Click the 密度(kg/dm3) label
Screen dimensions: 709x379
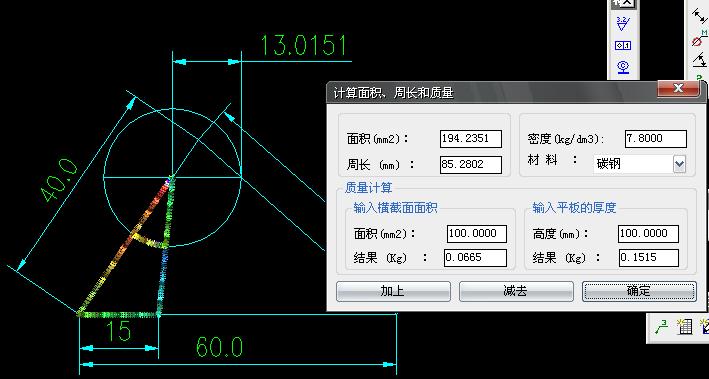(x=566, y=139)
